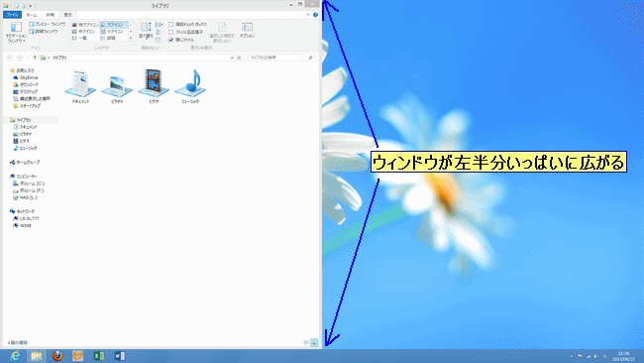Viewport: 644px width, 363px height.
Task: Choose the List (一覧) layout option
Action: [79, 38]
